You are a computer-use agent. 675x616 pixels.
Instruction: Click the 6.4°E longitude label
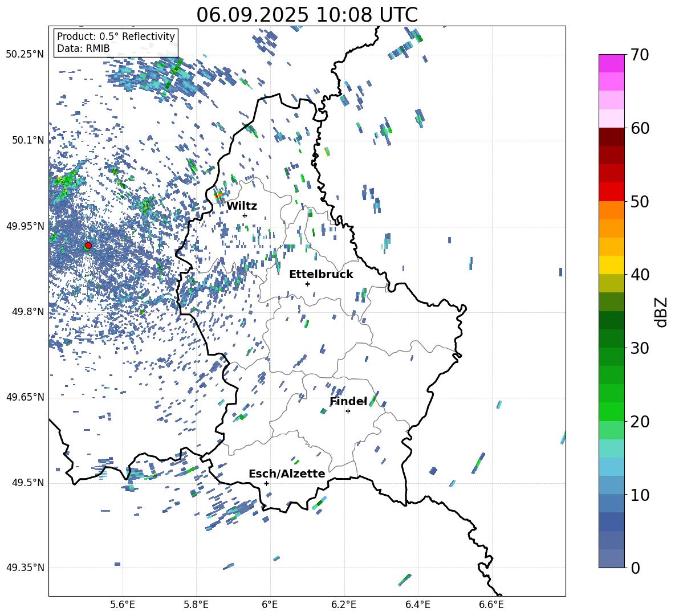[417, 605]
